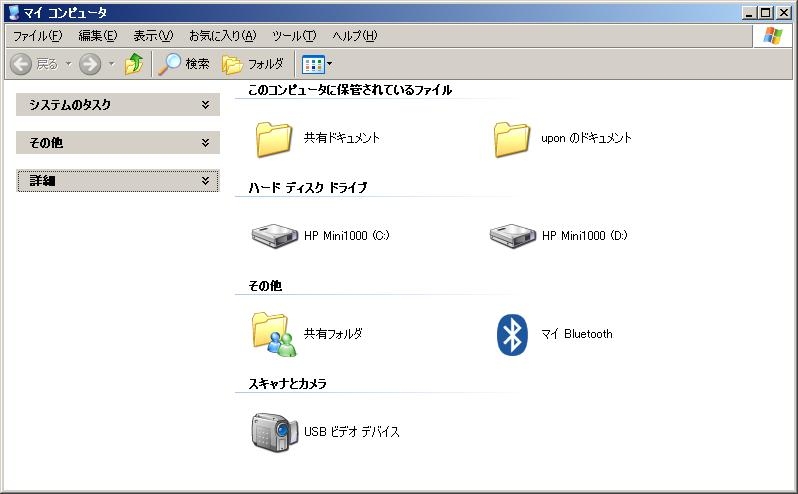Click the HP Mini1000 (D:) label
The image size is (798, 494).
coord(584,236)
